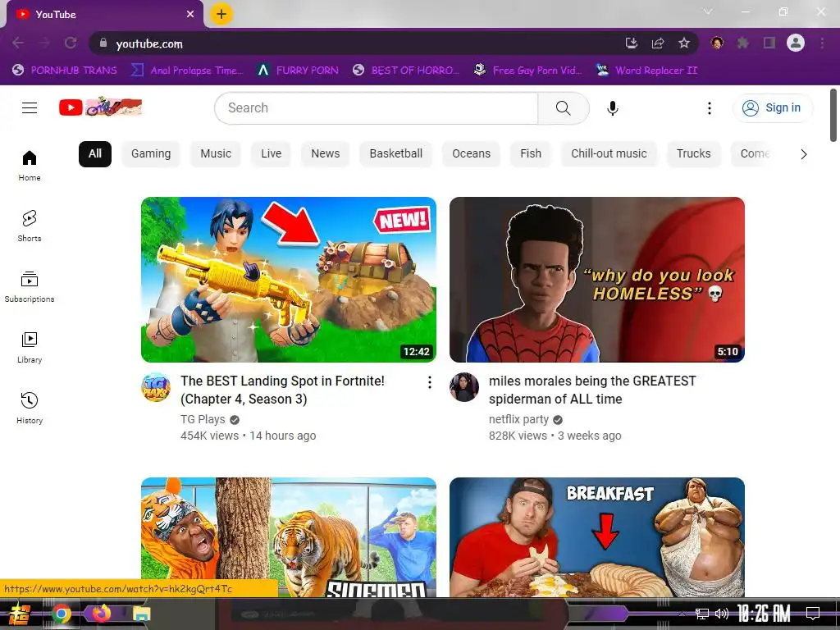
Task: Select the Live filter chip
Action: click(271, 153)
